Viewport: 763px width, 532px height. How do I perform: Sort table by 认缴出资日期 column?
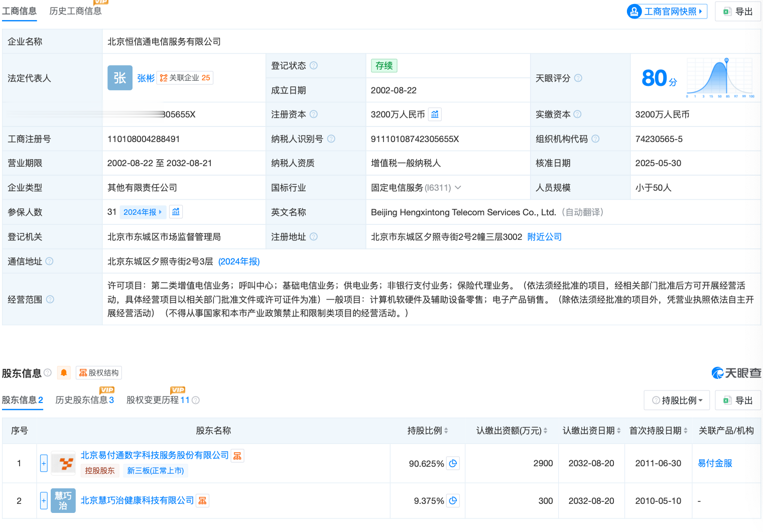(618, 431)
